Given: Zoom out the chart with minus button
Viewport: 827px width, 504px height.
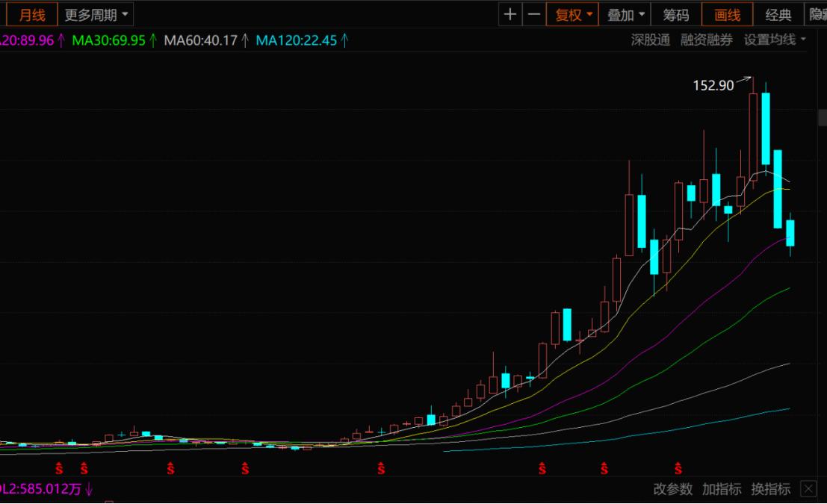Looking at the screenshot, I should 533,14.
